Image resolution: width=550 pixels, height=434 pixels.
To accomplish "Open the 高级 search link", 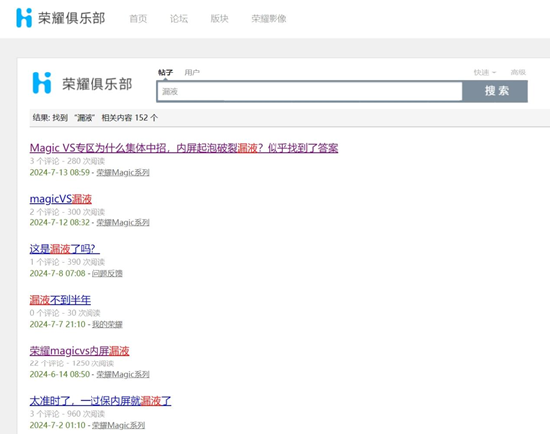I will [x=518, y=72].
